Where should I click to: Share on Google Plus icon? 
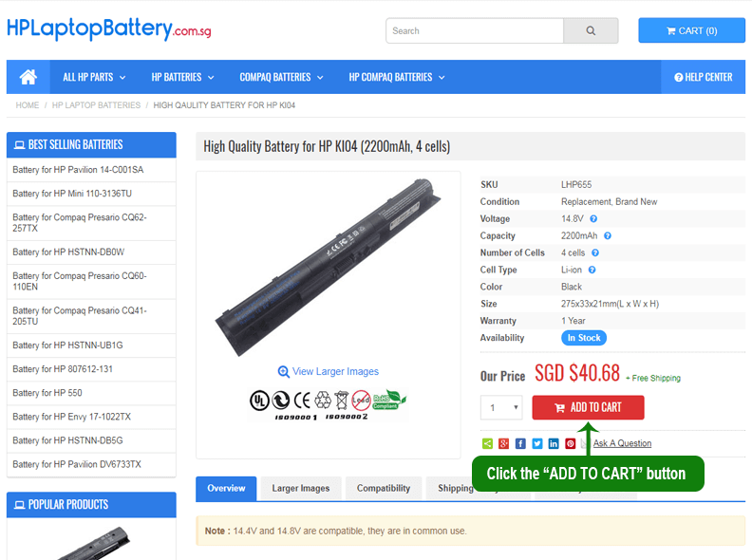pyautogui.click(x=503, y=443)
